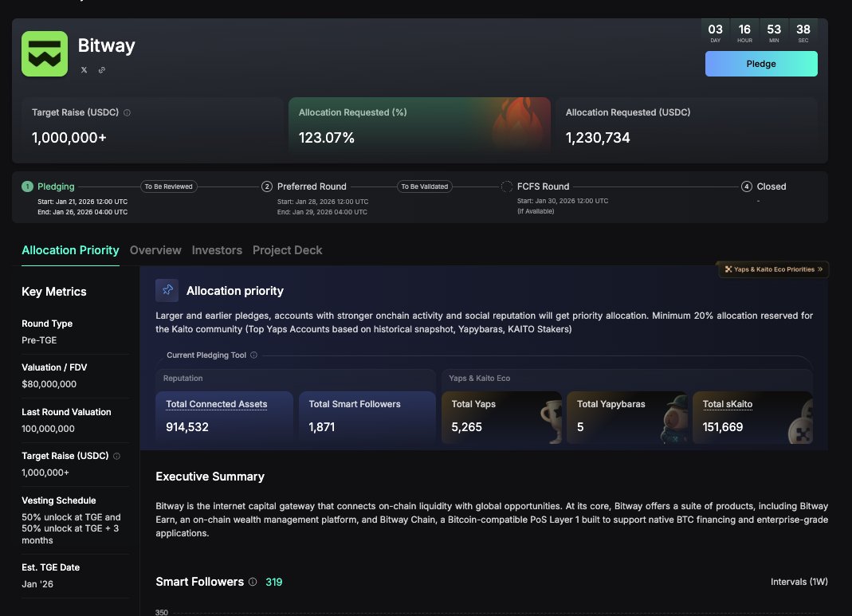852x616 pixels.
Task: Click the 914,532 connected assets value
Action: (187, 427)
